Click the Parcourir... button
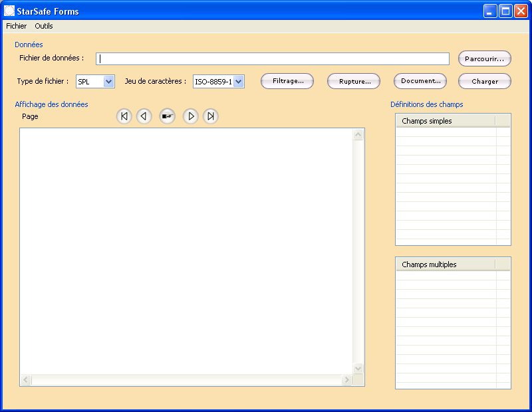This screenshot has width=532, height=412. tap(484, 59)
